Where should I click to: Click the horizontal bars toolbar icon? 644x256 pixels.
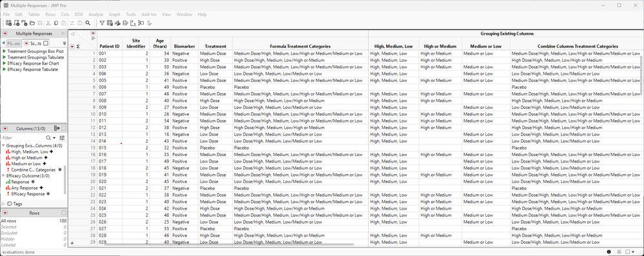click(125, 23)
